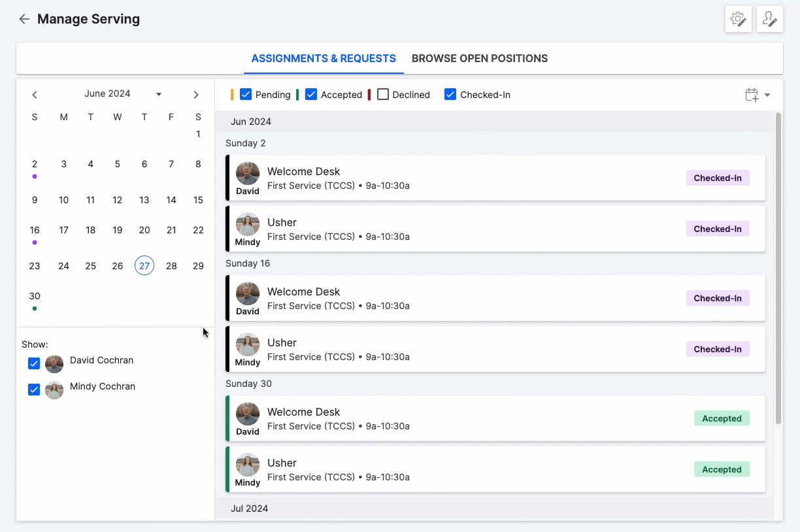Open Sunday 2 Welcome Desk assignment

pos(495,178)
